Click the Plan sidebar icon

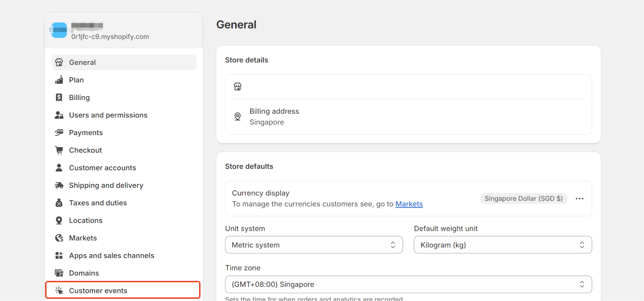(59, 80)
